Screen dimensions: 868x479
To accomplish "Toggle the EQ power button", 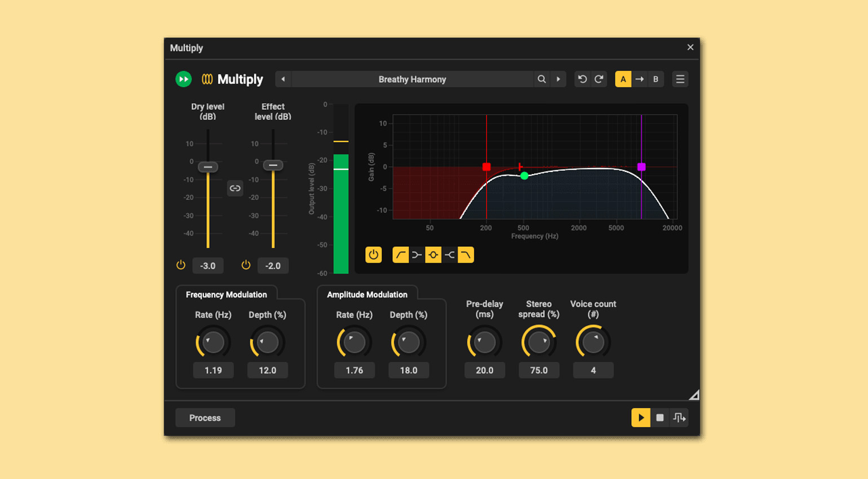I will click(373, 255).
